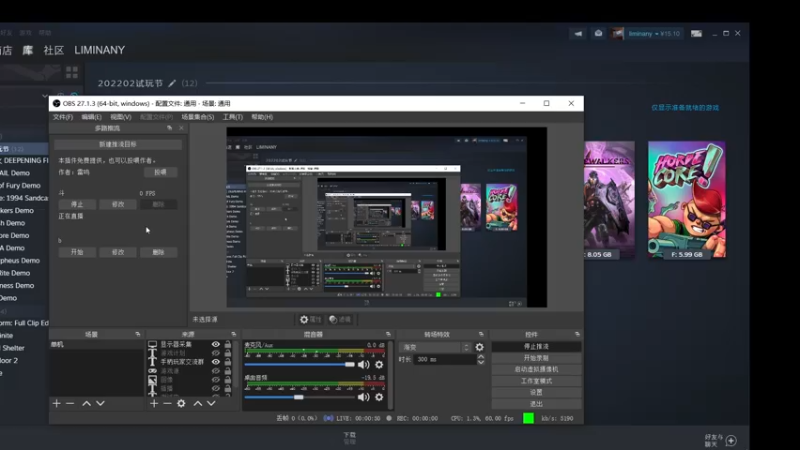Screen dimensions: 800x450
Task: Float the 场景 panel using its dock icon
Action: (x=138, y=334)
